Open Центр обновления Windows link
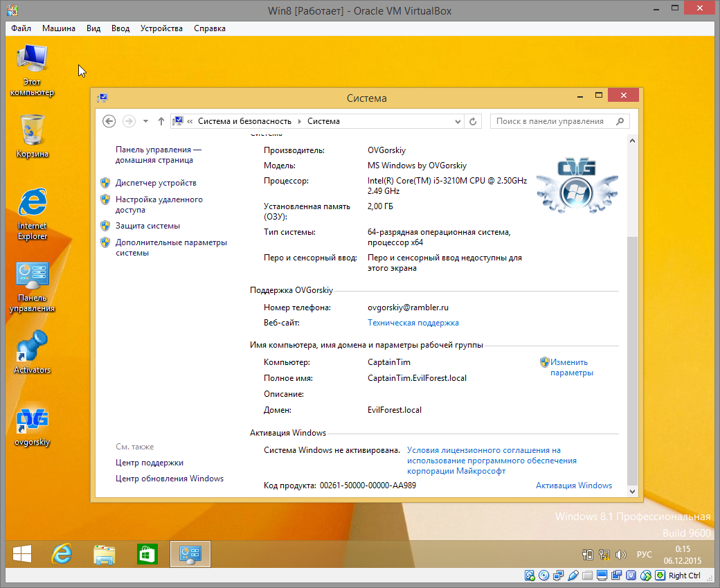 (170, 479)
